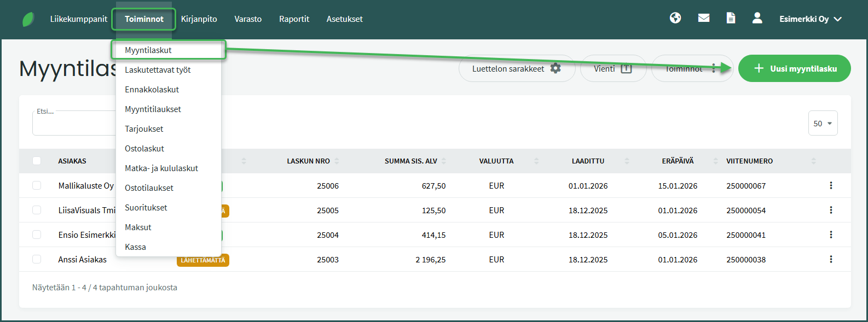Select the Ensio Esimerkki row checkbox
Image resolution: width=868 pixels, height=322 pixels.
pyautogui.click(x=37, y=235)
